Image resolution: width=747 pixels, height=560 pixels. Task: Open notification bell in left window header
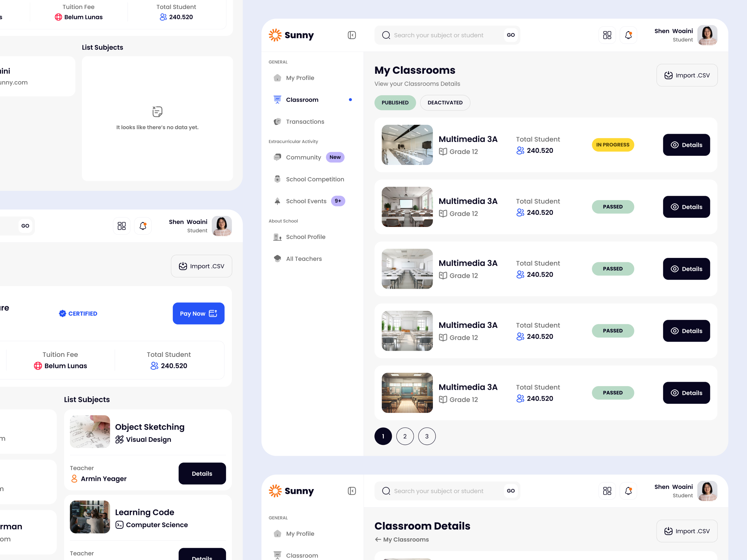coord(143,226)
